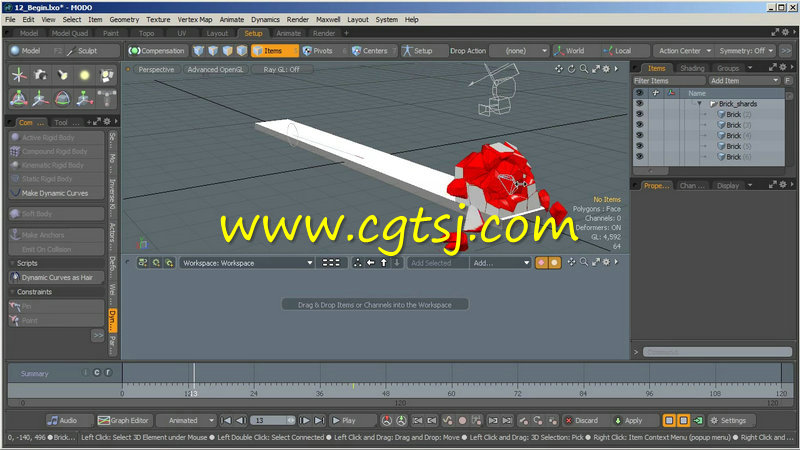Screen dimensions: 800x450
Task: Open the Symmetry: Off dropdown
Action: coord(745,51)
